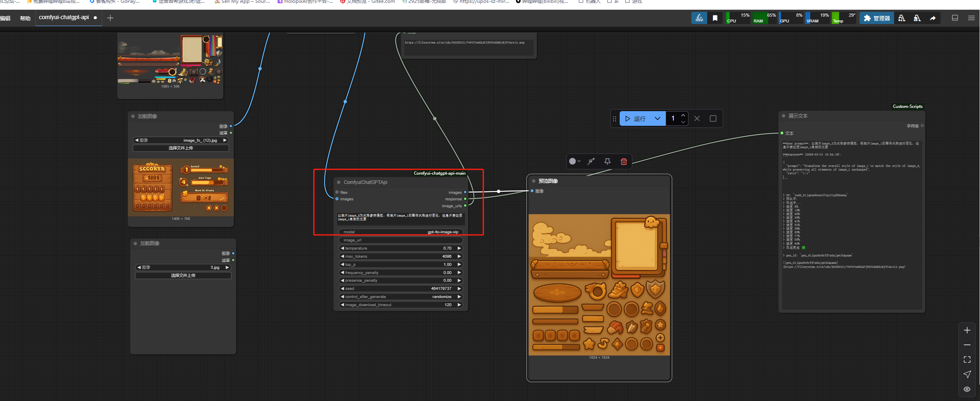Collapse the 加载图像 node with 3.jpg
Image resolution: width=980 pixels, height=401 pixels.
pos(136,243)
